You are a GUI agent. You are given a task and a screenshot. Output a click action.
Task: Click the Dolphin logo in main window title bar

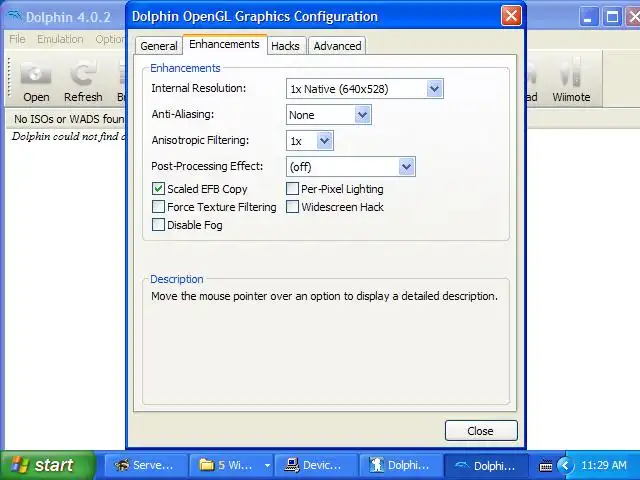[x=15, y=16]
